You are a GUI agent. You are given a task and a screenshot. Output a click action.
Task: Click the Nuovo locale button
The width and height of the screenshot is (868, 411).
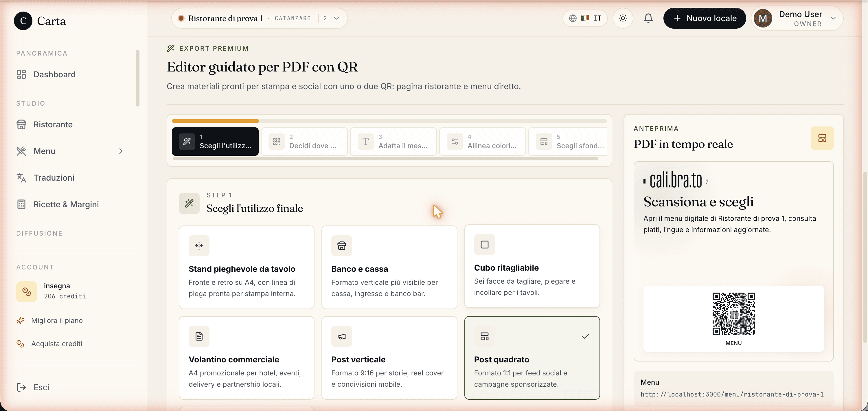click(704, 18)
